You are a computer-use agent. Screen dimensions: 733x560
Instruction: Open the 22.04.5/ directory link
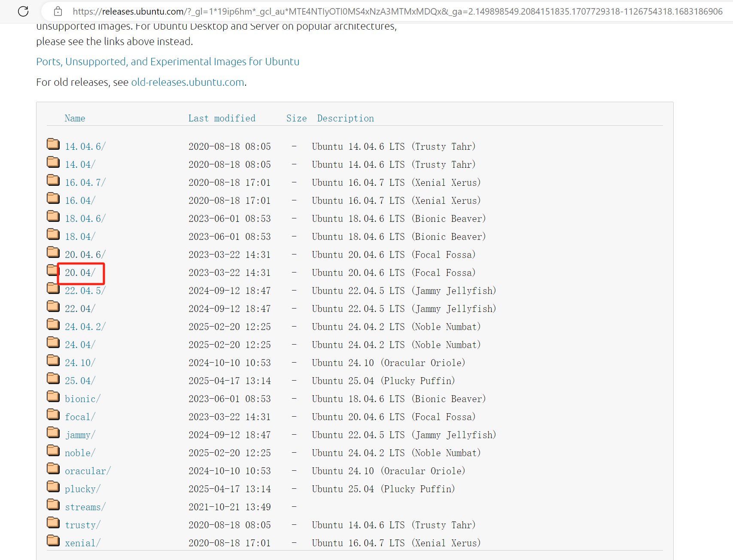pos(85,291)
